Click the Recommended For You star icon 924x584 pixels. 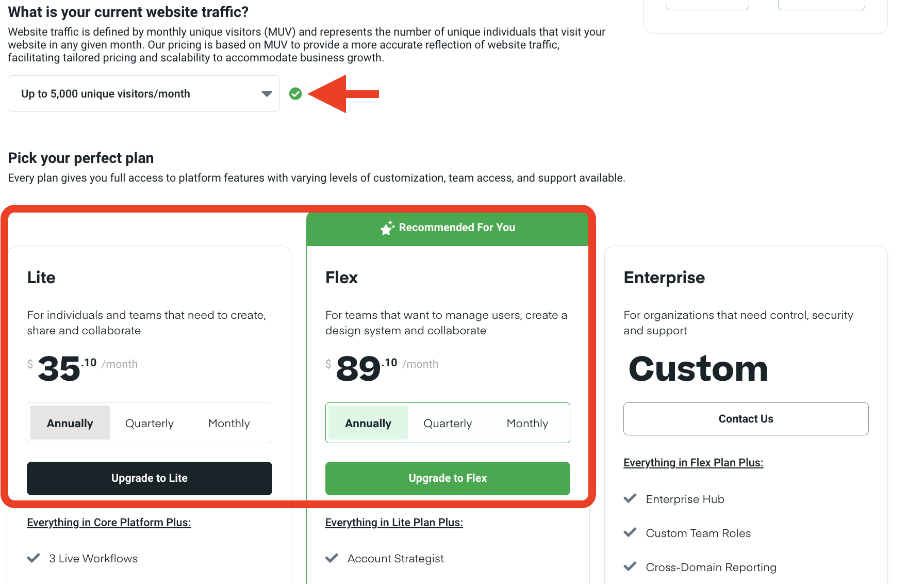pyautogui.click(x=387, y=228)
